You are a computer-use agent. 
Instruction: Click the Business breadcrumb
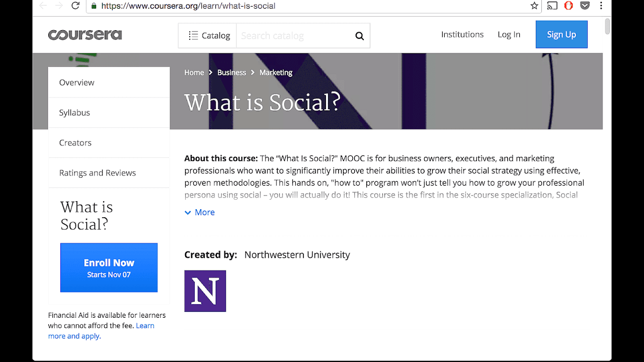(x=231, y=72)
